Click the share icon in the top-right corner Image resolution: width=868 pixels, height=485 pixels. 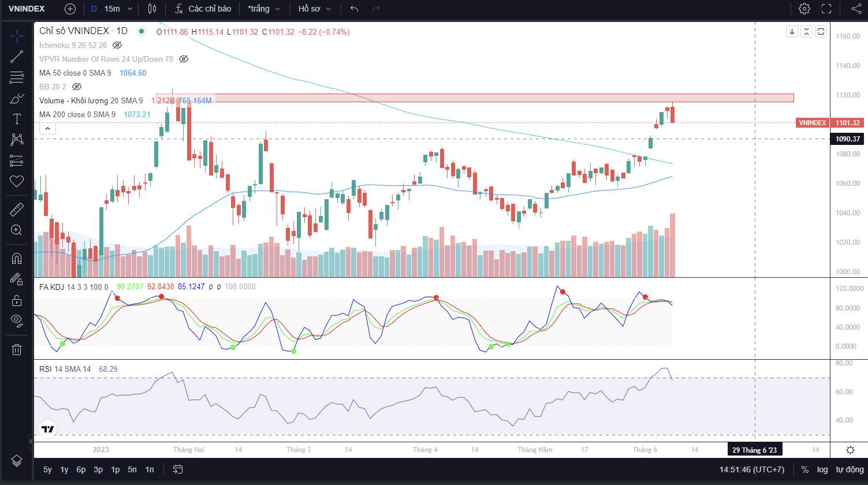point(856,9)
